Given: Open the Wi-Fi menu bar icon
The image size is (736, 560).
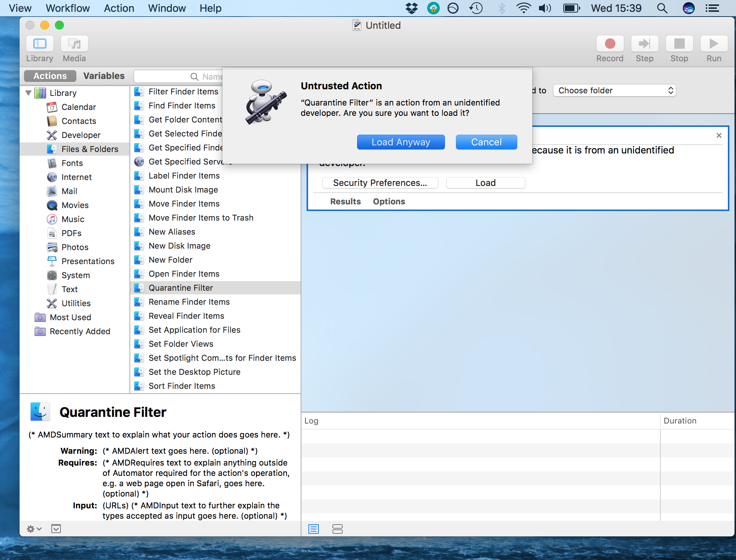Looking at the screenshot, I should coord(523,8).
